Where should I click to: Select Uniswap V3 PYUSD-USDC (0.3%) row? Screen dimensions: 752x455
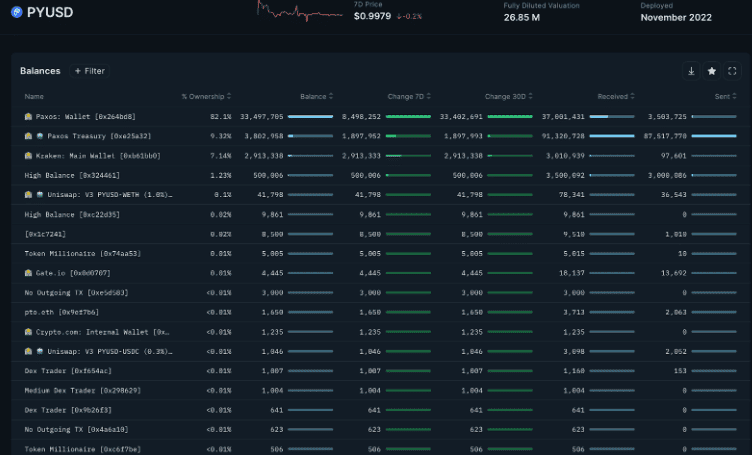pyautogui.click(x=380, y=351)
